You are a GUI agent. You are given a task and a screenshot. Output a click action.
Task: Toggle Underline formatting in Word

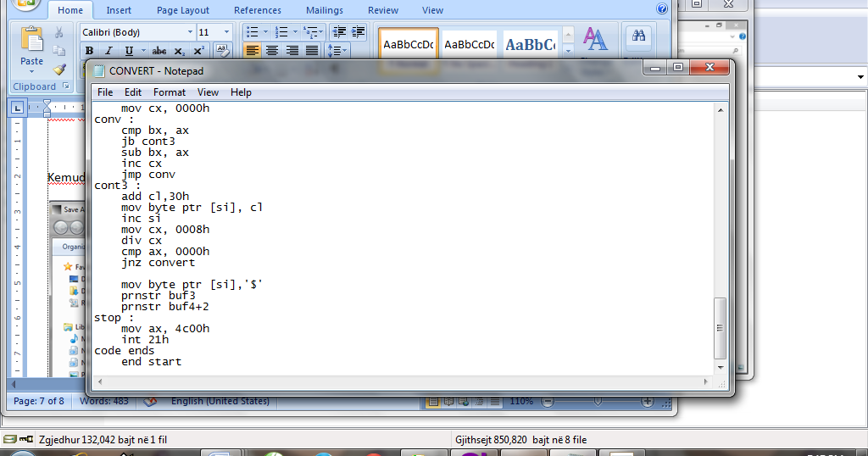(129, 51)
